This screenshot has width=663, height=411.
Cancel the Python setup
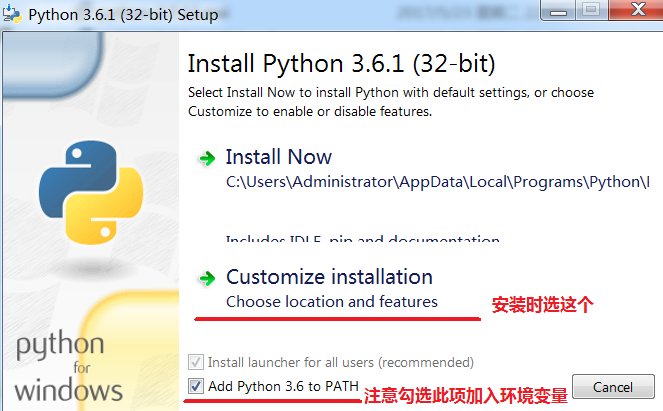click(613, 386)
